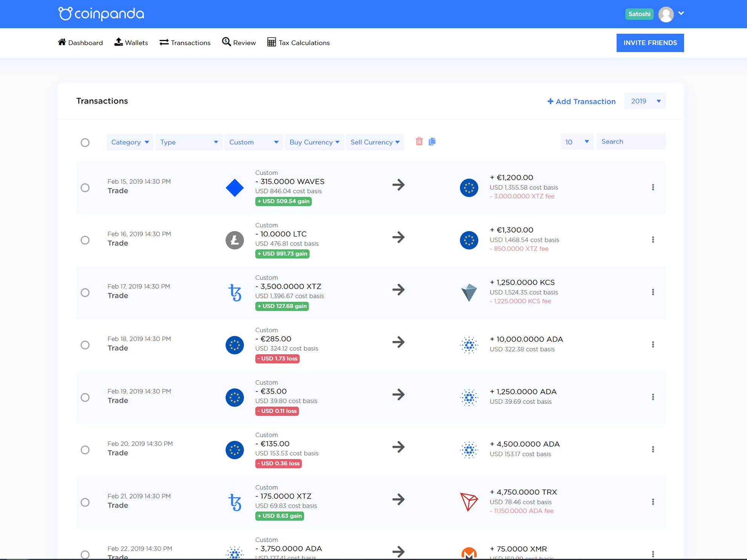Viewport: 747px width, 560px height.
Task: Click inside the Search field
Action: (631, 141)
